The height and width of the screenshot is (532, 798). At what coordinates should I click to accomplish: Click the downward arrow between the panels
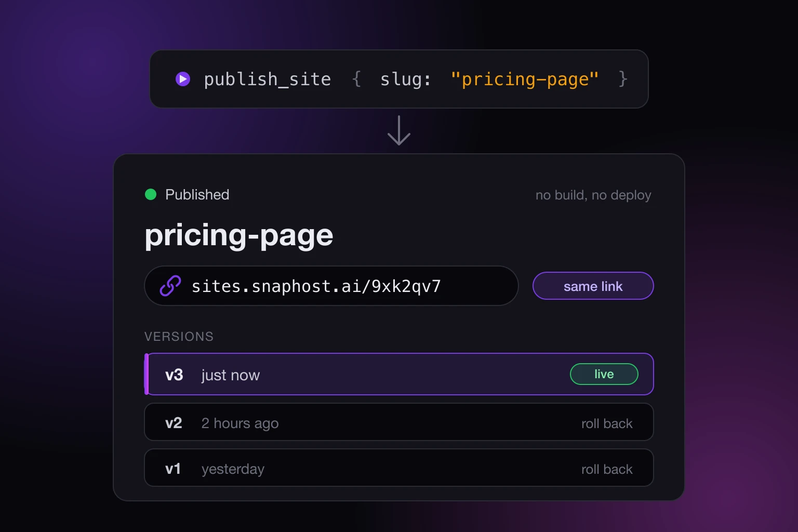tap(399, 130)
